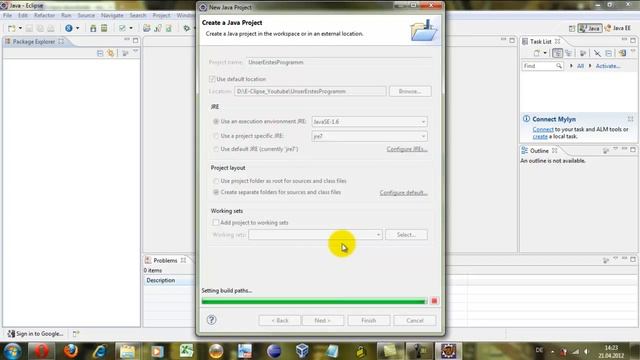Click the Activate... link in Task List
The image size is (640, 360).
pyautogui.click(x=608, y=66)
